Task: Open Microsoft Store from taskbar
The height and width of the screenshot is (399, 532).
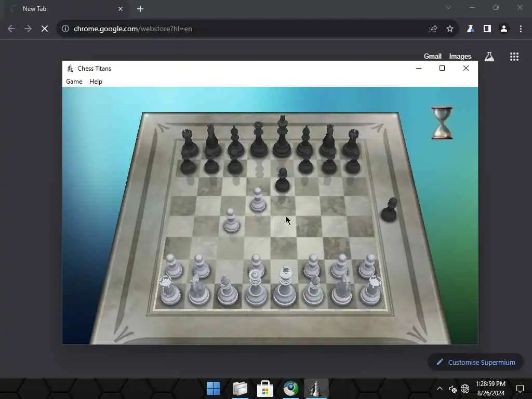Action: pos(265,389)
